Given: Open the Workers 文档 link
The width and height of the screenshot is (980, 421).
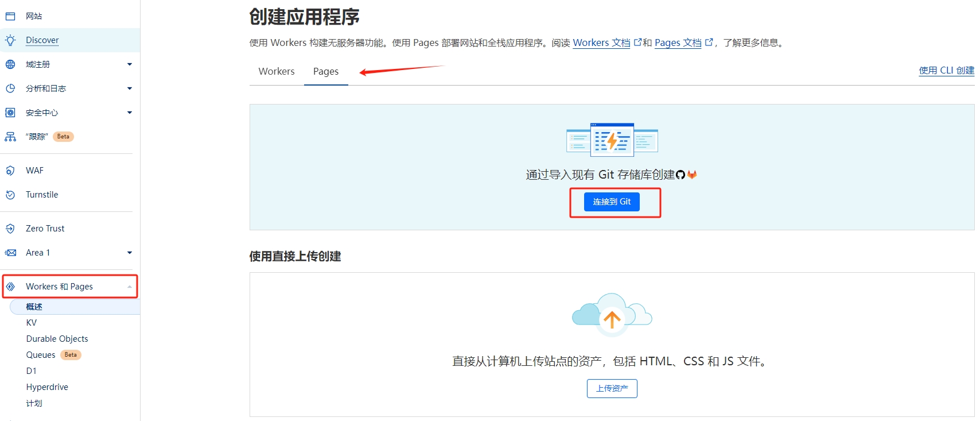Looking at the screenshot, I should (x=601, y=43).
